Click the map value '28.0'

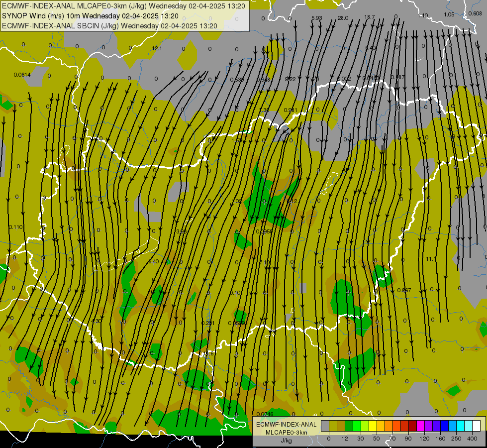coord(343,18)
